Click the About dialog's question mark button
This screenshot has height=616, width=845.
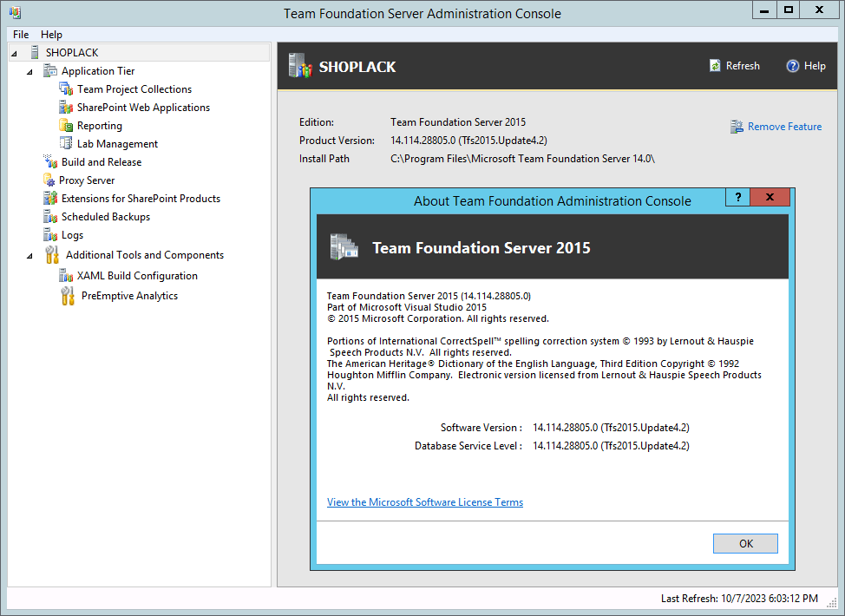(x=737, y=197)
